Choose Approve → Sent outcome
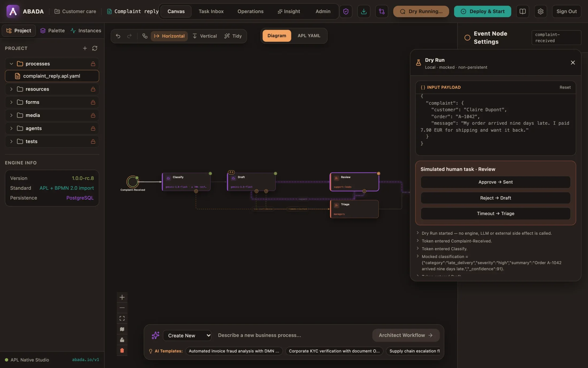This screenshot has height=368, width=588. [x=496, y=182]
